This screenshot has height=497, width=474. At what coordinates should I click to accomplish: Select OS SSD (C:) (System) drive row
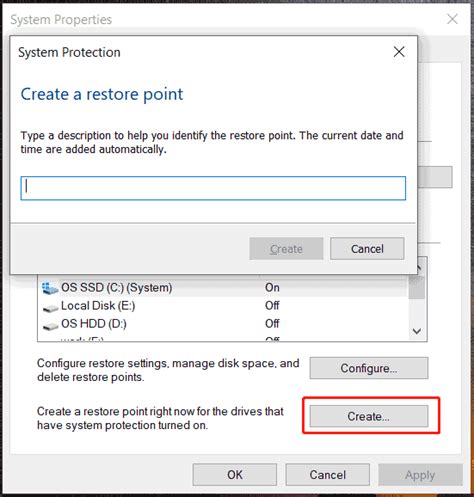223,288
